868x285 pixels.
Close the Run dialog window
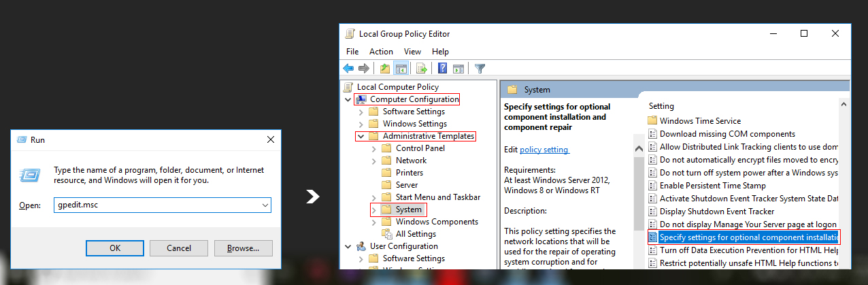(x=271, y=139)
